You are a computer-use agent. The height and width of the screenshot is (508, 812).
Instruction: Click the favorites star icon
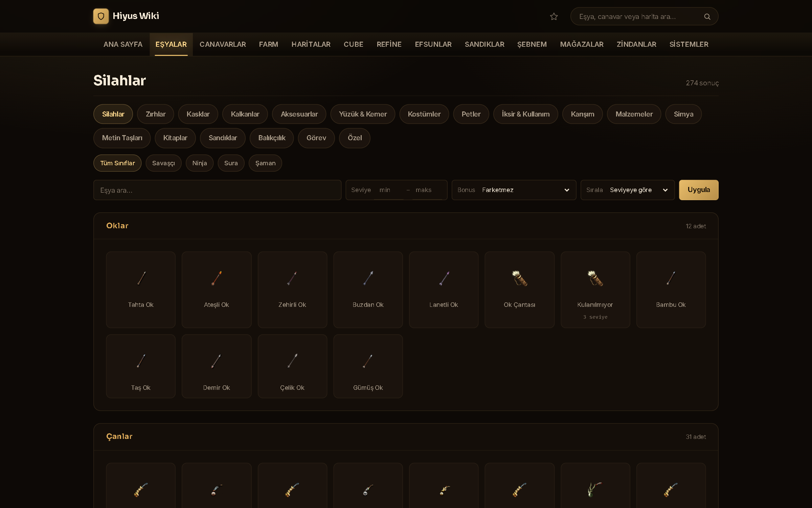pos(554,17)
